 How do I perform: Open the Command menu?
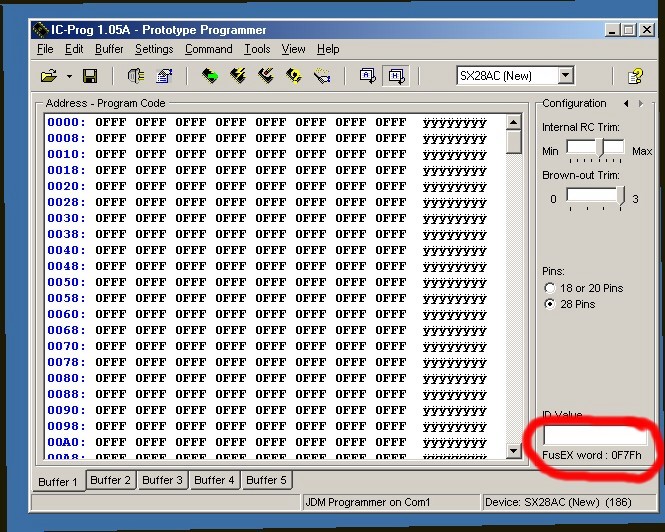click(208, 49)
